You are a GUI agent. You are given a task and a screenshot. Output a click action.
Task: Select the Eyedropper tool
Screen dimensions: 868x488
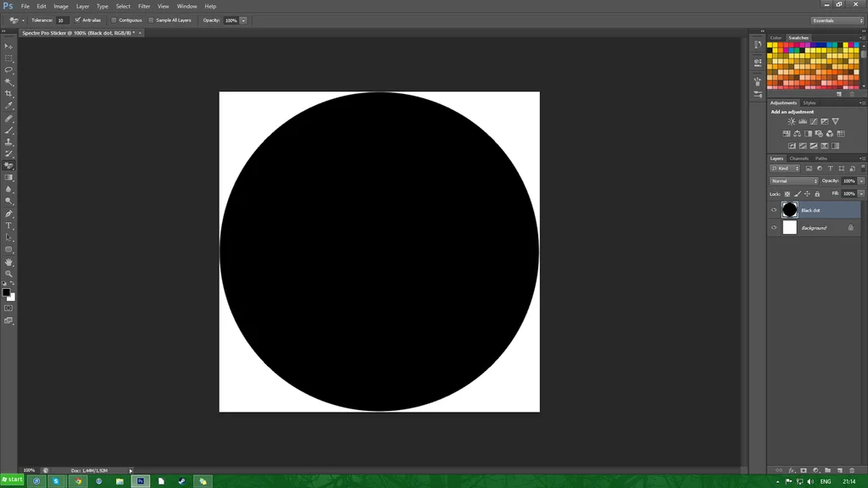click(x=8, y=106)
